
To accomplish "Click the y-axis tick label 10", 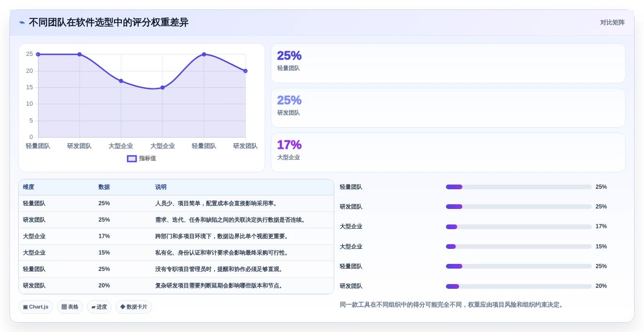I will point(30,104).
